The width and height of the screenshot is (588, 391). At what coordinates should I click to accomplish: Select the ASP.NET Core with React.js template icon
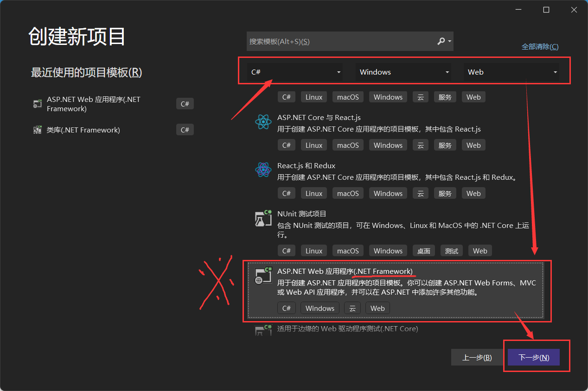pyautogui.click(x=263, y=122)
